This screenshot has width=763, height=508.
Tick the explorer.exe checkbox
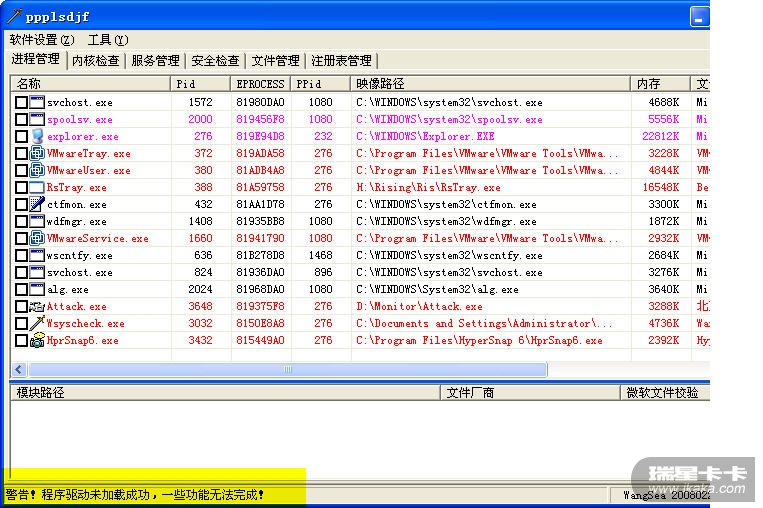[21, 136]
